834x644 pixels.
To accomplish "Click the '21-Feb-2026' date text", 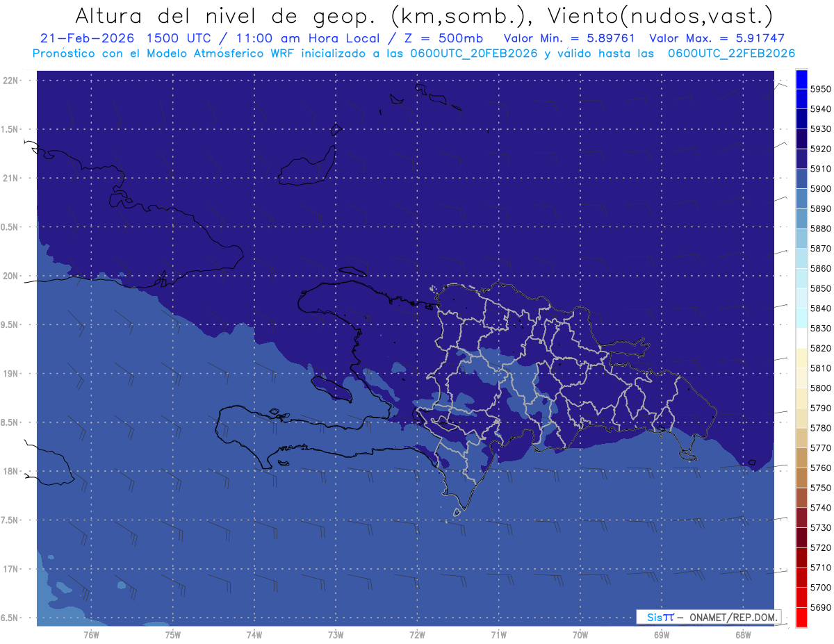I will (87, 38).
